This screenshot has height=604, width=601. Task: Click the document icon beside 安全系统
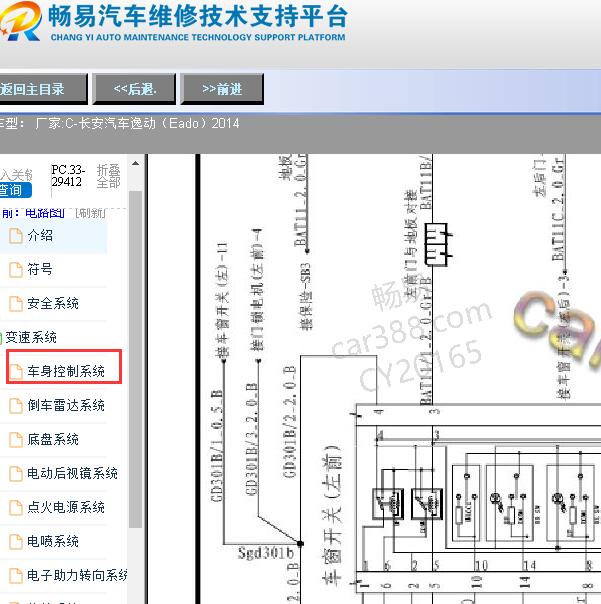tap(16, 304)
